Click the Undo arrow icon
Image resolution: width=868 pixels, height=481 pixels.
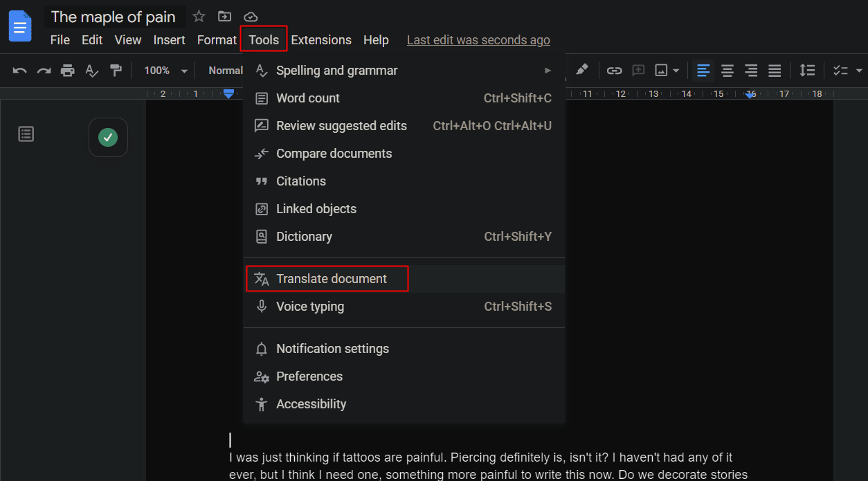(20, 71)
